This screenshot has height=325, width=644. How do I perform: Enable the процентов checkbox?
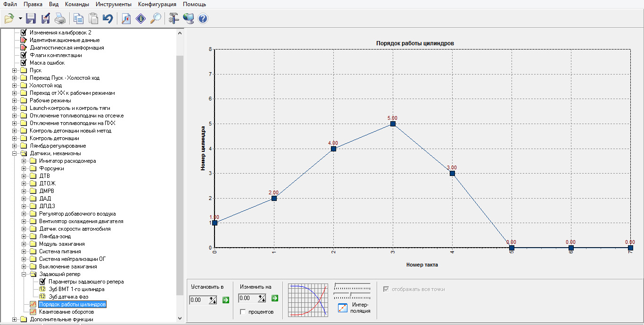coord(242,312)
